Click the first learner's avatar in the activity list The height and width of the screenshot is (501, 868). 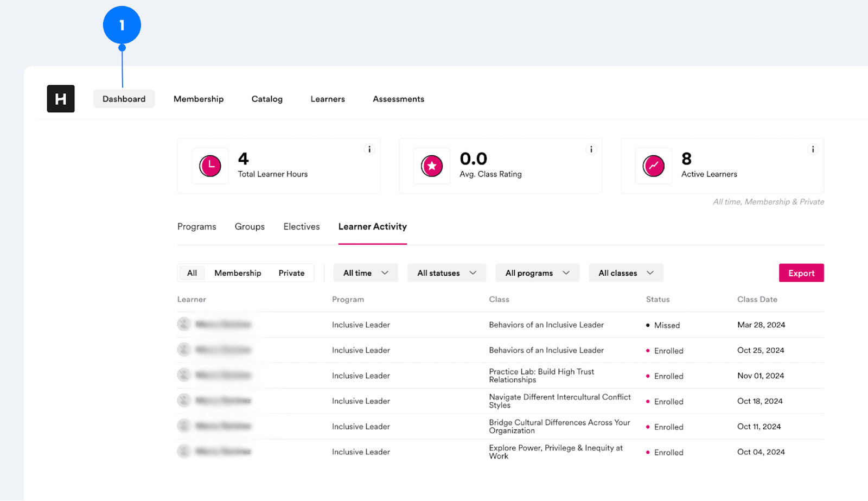click(x=184, y=324)
